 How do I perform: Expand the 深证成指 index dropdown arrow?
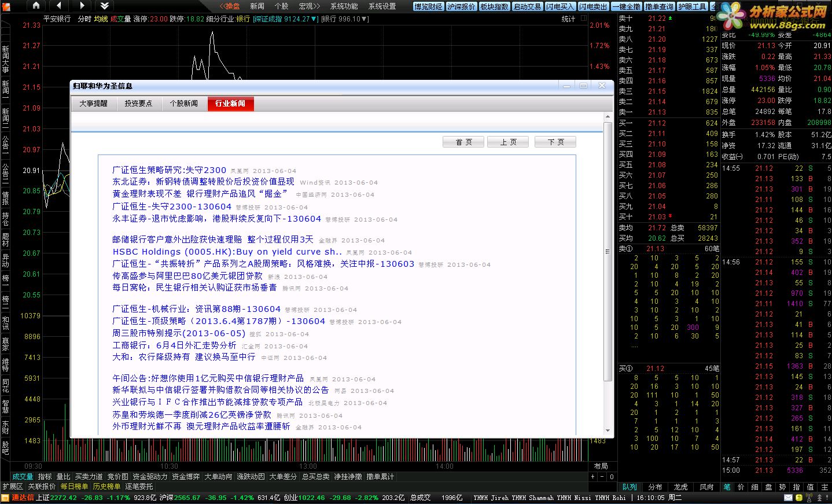(x=314, y=19)
